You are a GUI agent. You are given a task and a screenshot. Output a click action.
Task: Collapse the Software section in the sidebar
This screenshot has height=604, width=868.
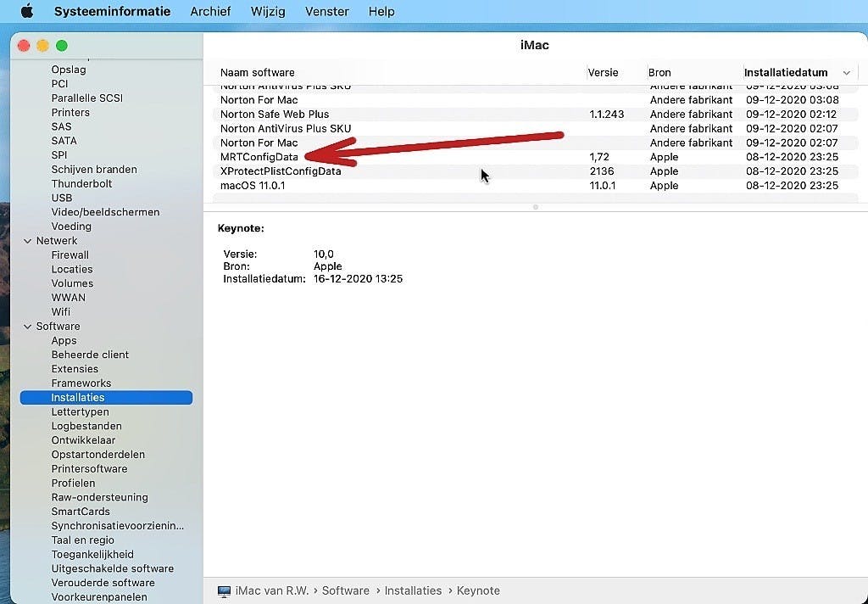(x=26, y=326)
